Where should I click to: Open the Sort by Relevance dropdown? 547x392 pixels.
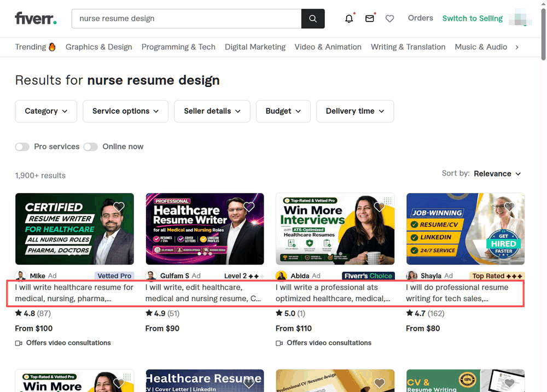click(x=497, y=174)
